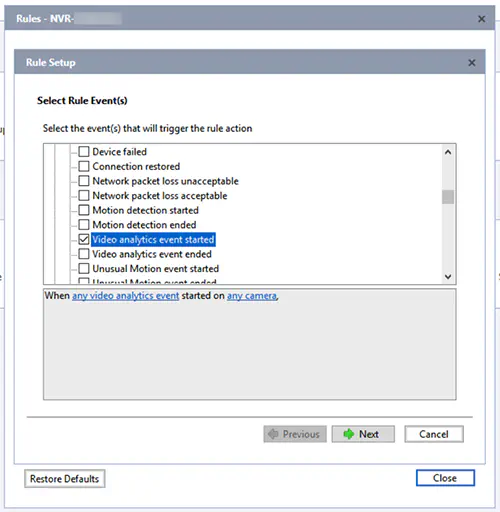This screenshot has width=500, height=512.
Task: Open the any video analytics event link
Action: pyautogui.click(x=126, y=296)
